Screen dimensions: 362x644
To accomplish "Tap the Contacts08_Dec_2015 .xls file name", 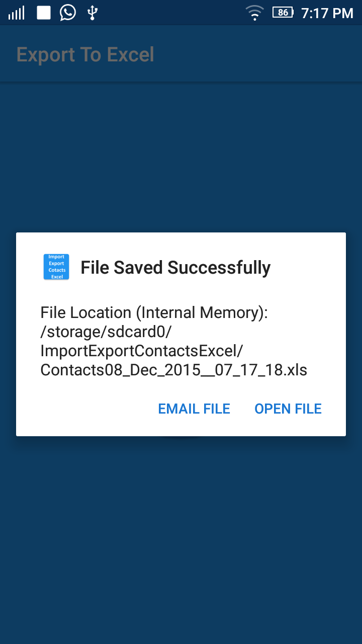I will (x=173, y=370).
